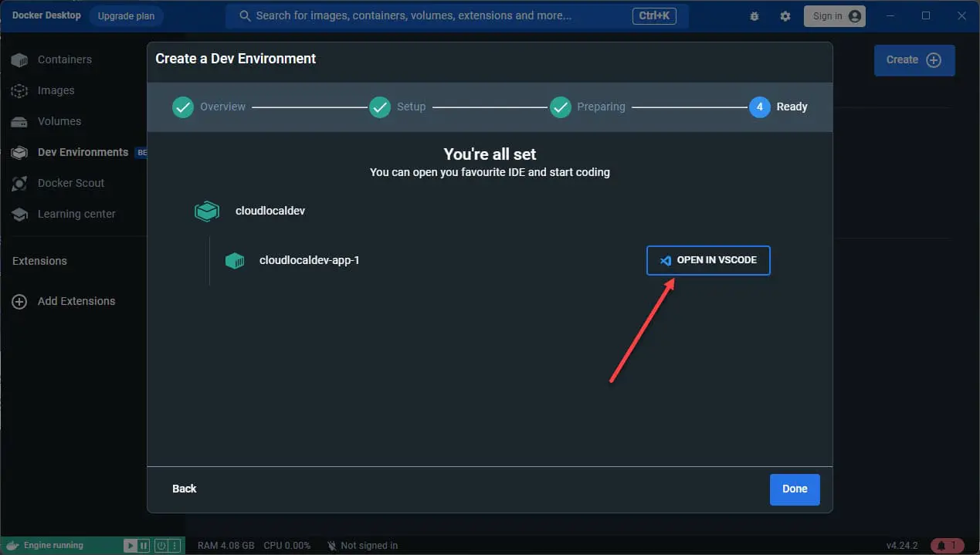This screenshot has height=555, width=980.
Task: Click the Images icon in sidebar
Action: [x=19, y=90]
